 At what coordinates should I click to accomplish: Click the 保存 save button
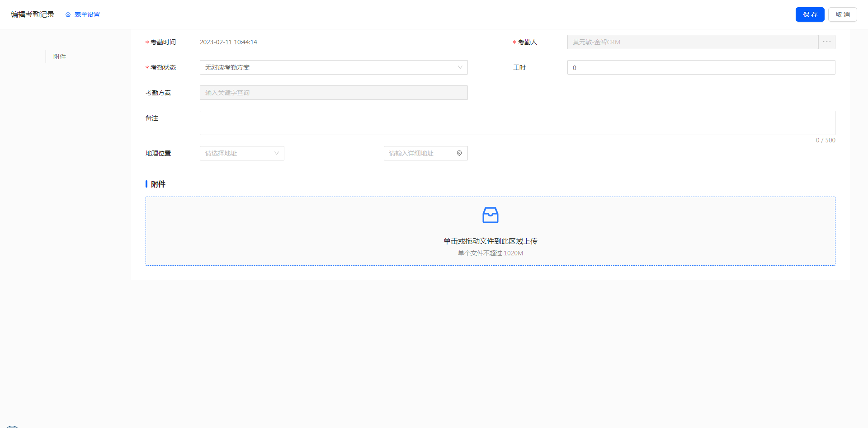pyautogui.click(x=810, y=14)
